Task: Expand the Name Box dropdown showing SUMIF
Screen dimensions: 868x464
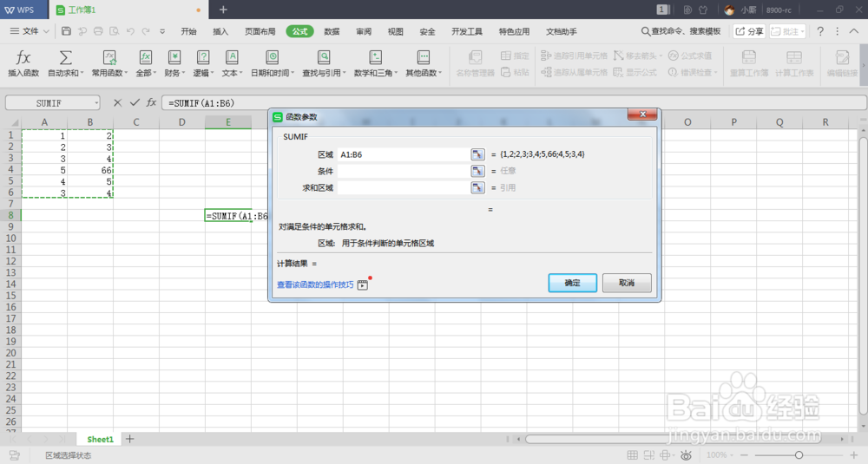Action: pos(96,103)
